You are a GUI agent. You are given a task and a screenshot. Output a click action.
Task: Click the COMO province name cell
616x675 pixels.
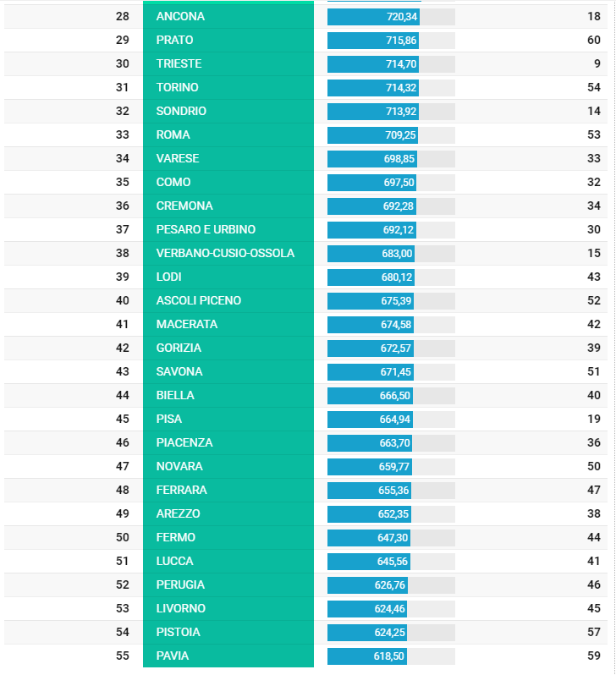click(x=228, y=182)
